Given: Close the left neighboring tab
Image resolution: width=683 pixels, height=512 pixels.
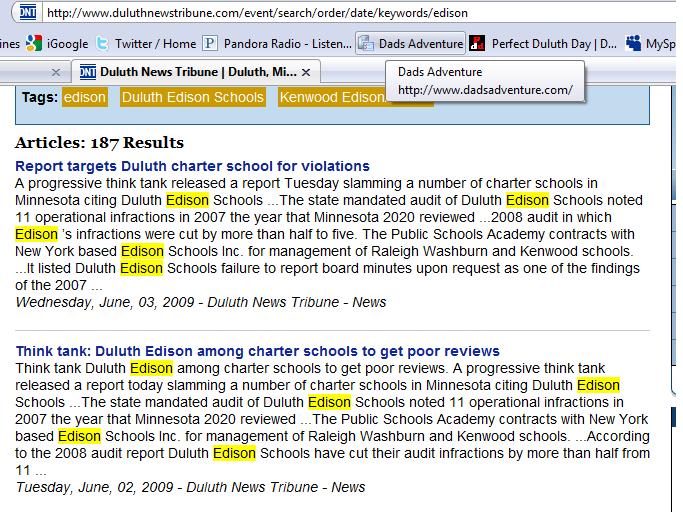Looking at the screenshot, I should (56, 72).
